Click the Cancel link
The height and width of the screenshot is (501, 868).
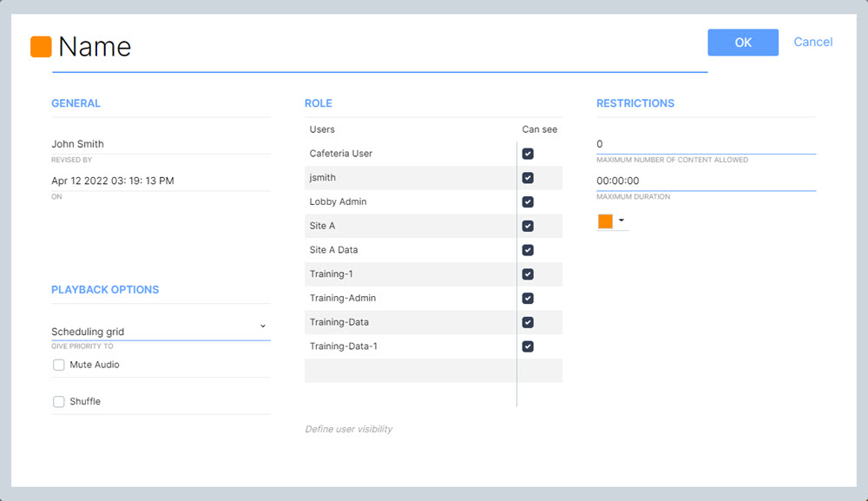click(812, 42)
